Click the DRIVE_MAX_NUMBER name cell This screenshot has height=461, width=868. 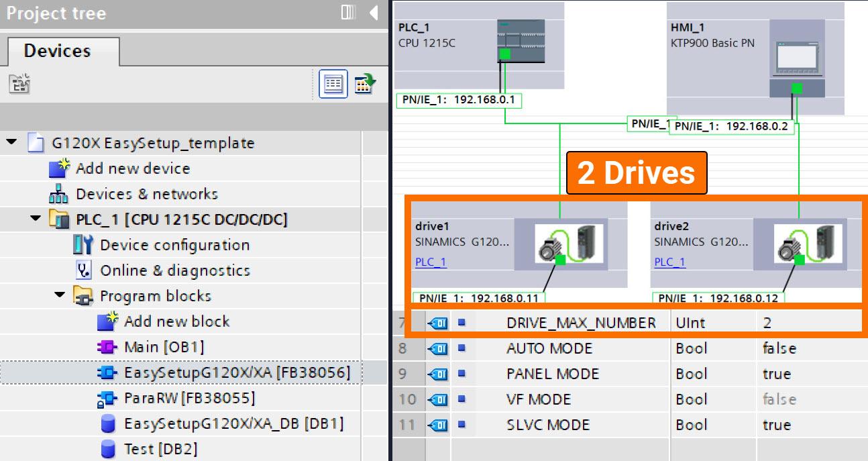(x=581, y=323)
